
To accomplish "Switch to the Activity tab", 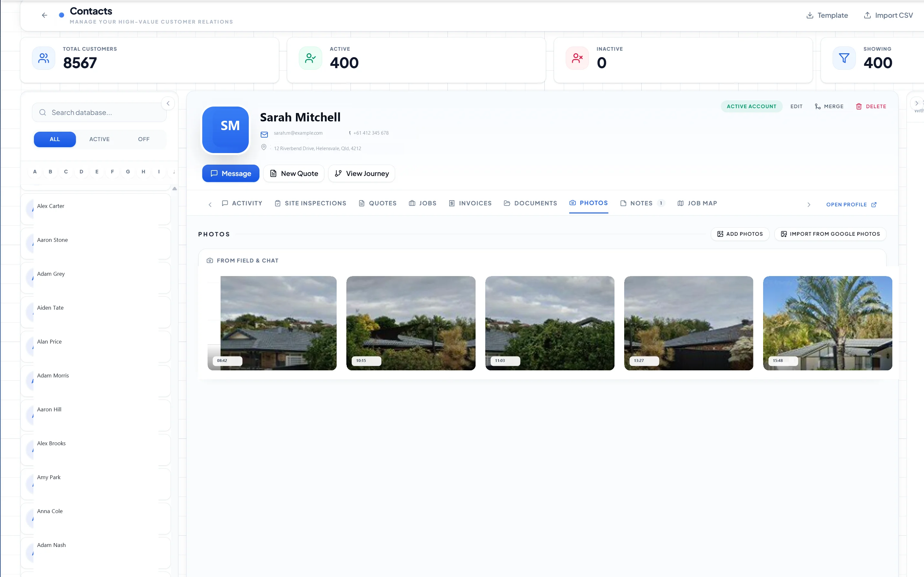I will [242, 203].
